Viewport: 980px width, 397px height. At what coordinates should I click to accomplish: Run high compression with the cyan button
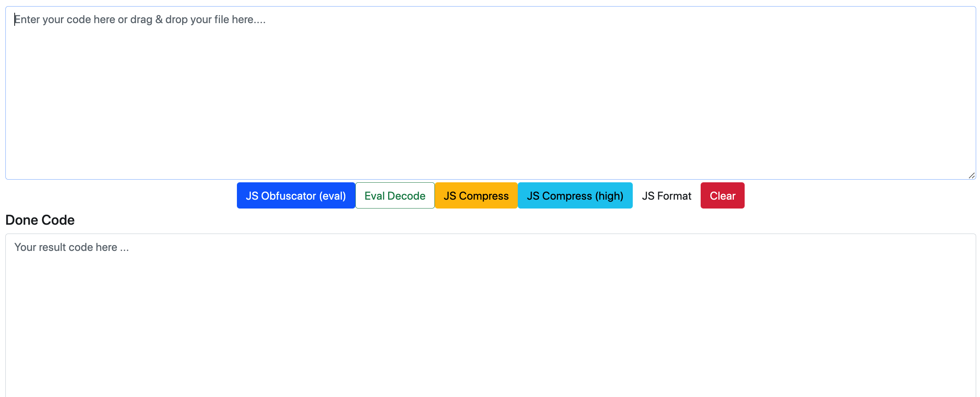(574, 195)
